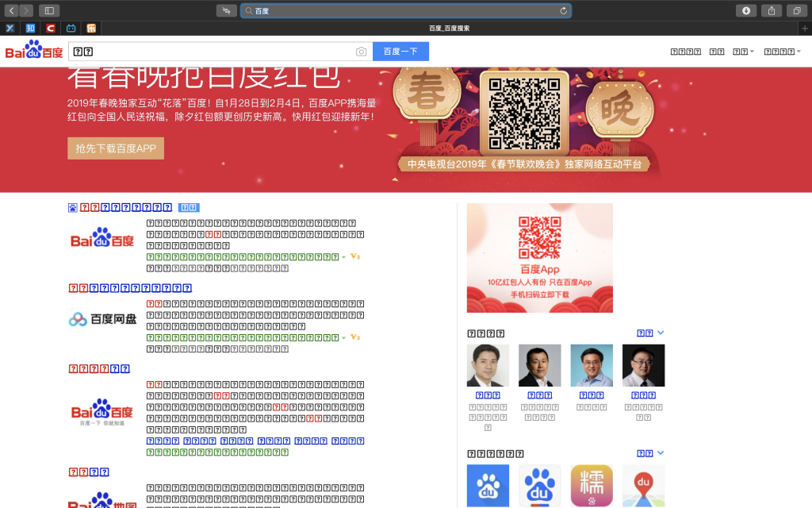The width and height of the screenshot is (812, 508).
Task: Open the person photo with blue background
Action: (592, 365)
